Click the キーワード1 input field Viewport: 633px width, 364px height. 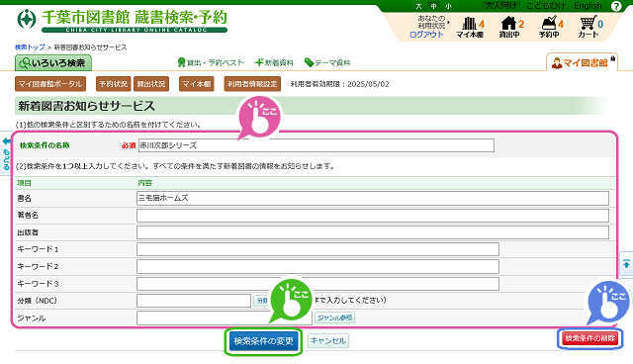[x=317, y=249]
